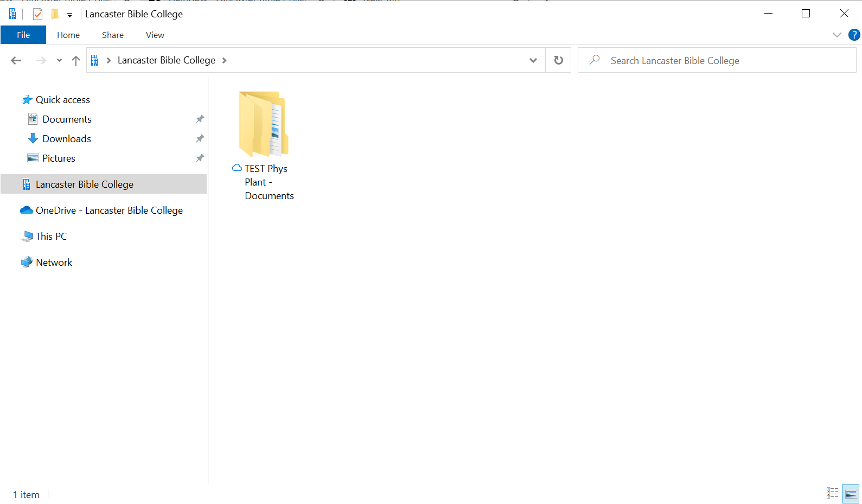Go up one folder level
The image size is (862, 504).
(x=76, y=60)
